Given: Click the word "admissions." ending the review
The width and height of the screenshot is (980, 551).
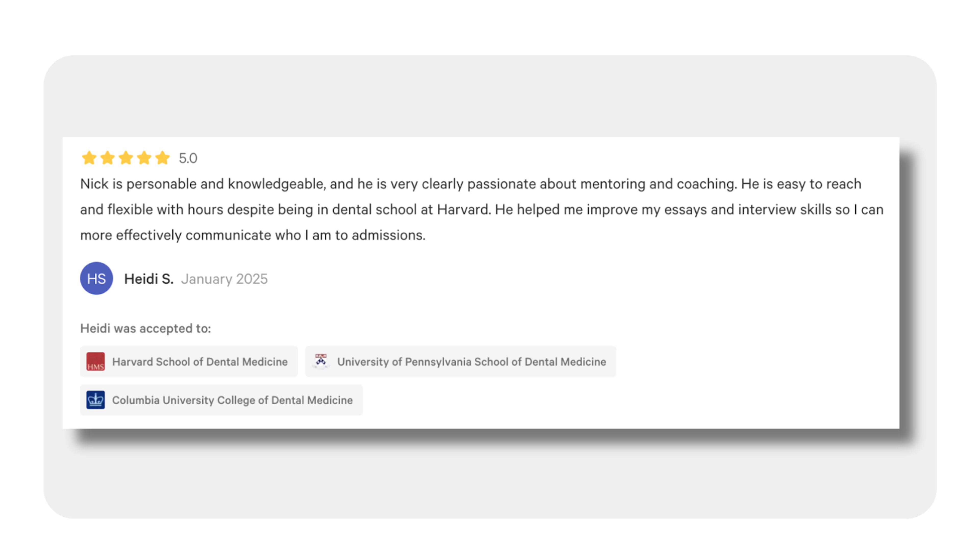Looking at the screenshot, I should pos(388,235).
